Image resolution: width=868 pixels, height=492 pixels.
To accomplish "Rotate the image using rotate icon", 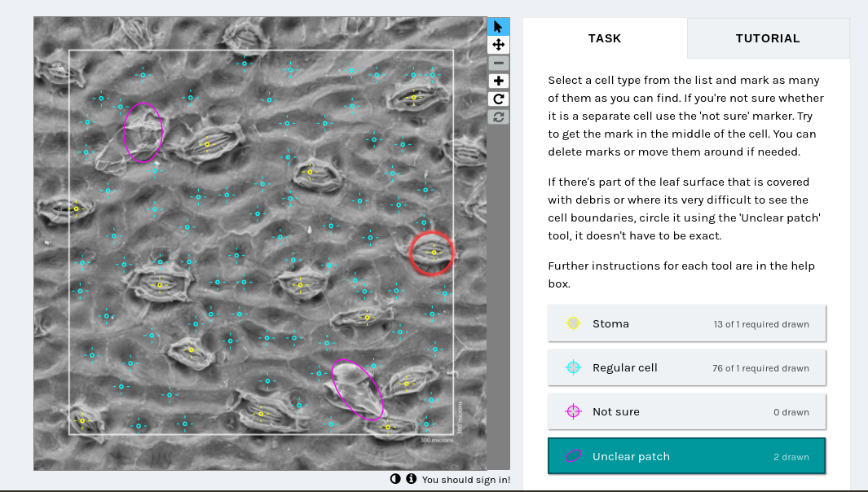I will click(498, 99).
